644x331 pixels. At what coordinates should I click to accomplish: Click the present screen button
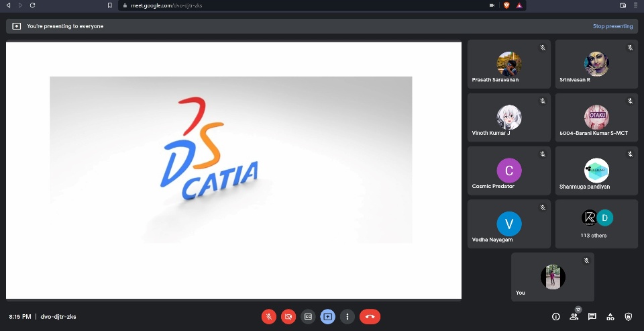[x=328, y=317]
